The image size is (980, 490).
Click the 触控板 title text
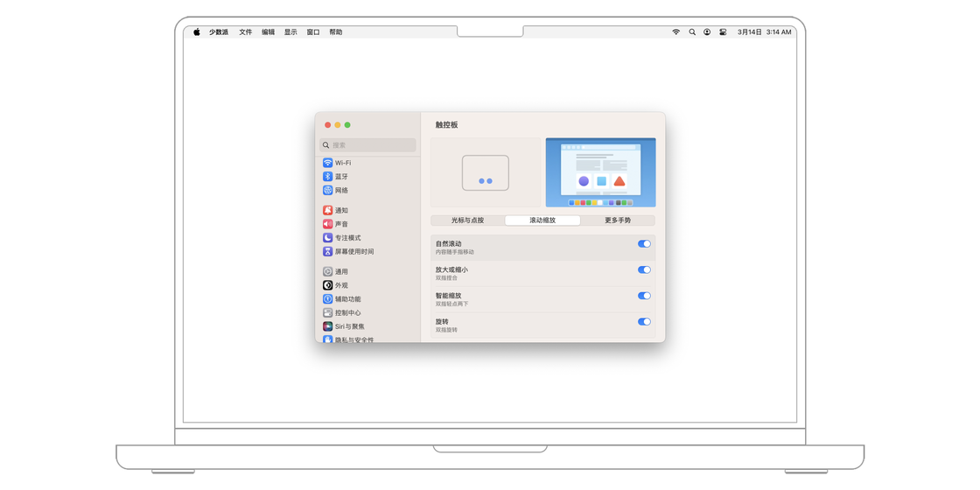pos(447,125)
